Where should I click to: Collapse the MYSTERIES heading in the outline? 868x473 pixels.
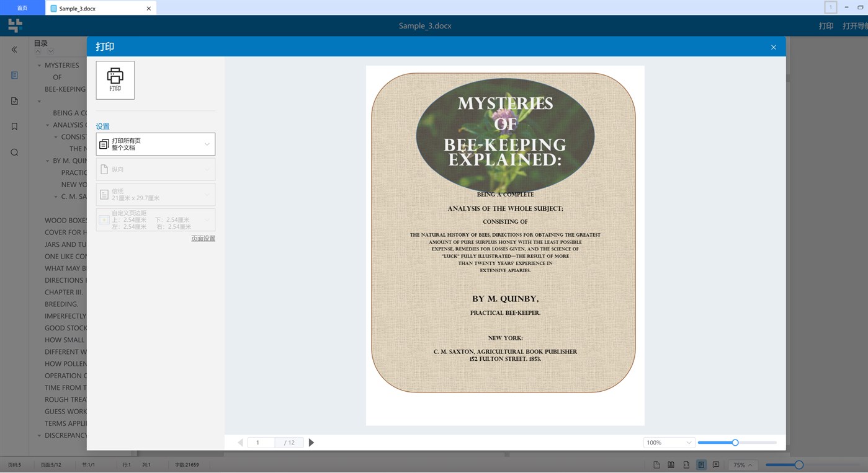(x=39, y=64)
